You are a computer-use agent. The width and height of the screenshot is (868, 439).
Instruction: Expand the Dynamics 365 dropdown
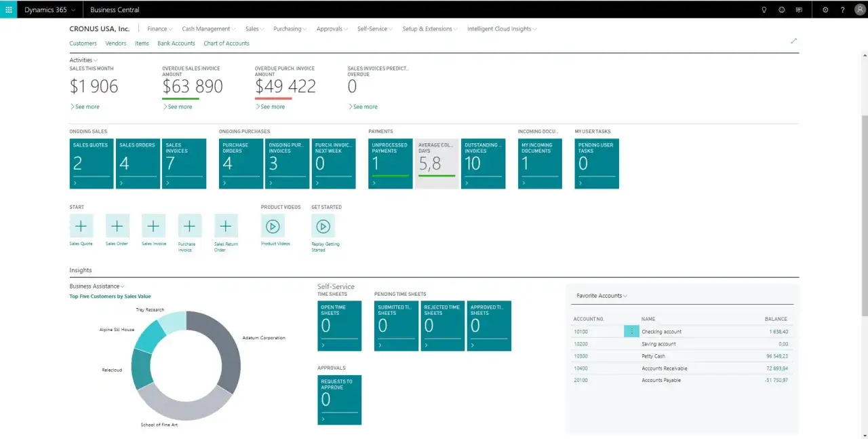(50, 9)
